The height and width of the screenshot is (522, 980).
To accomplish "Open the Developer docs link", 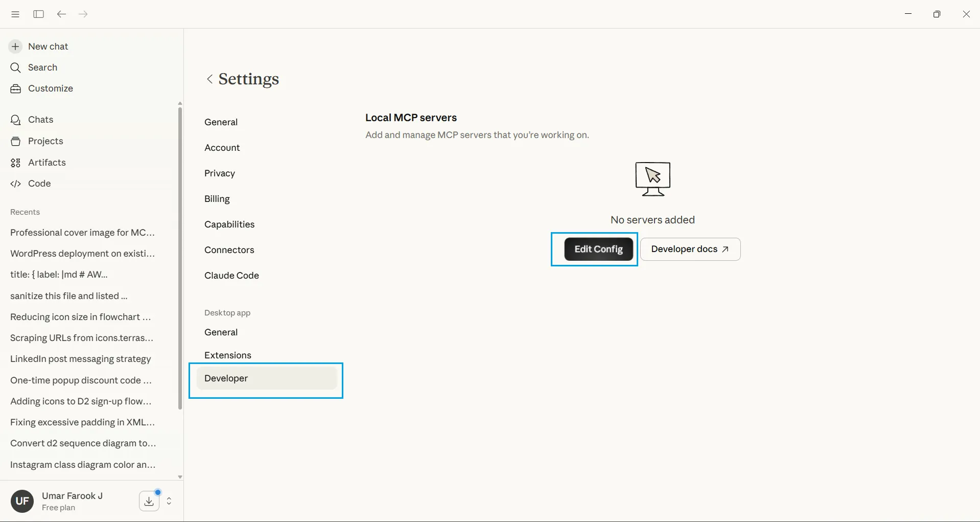I will (x=690, y=249).
